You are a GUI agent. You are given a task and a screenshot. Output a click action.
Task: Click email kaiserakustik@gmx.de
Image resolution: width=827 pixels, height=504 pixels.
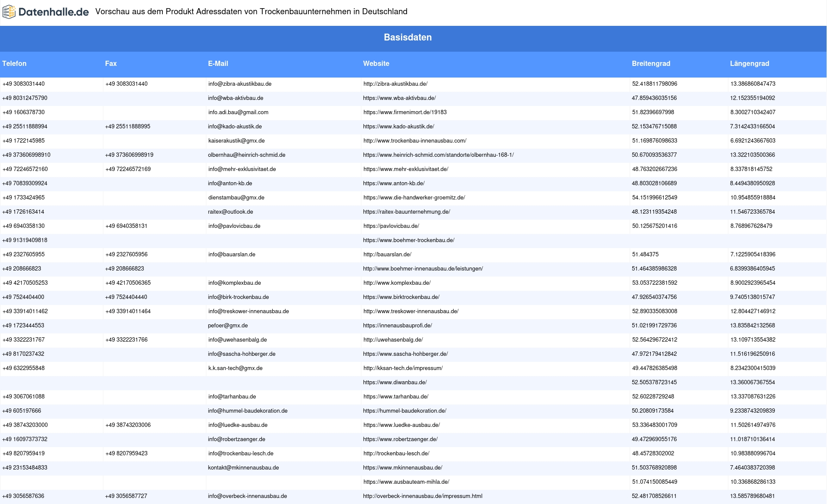pos(236,141)
